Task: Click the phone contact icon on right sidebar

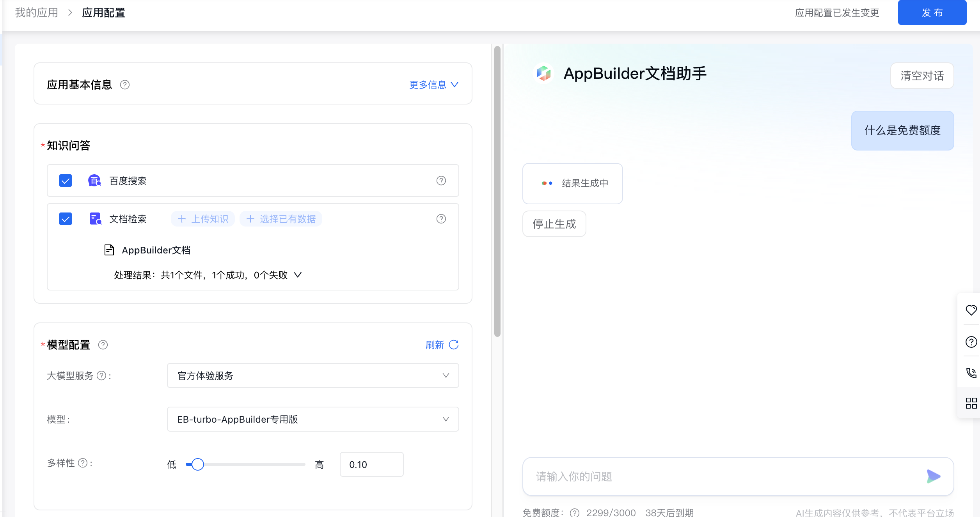Action: (x=971, y=373)
